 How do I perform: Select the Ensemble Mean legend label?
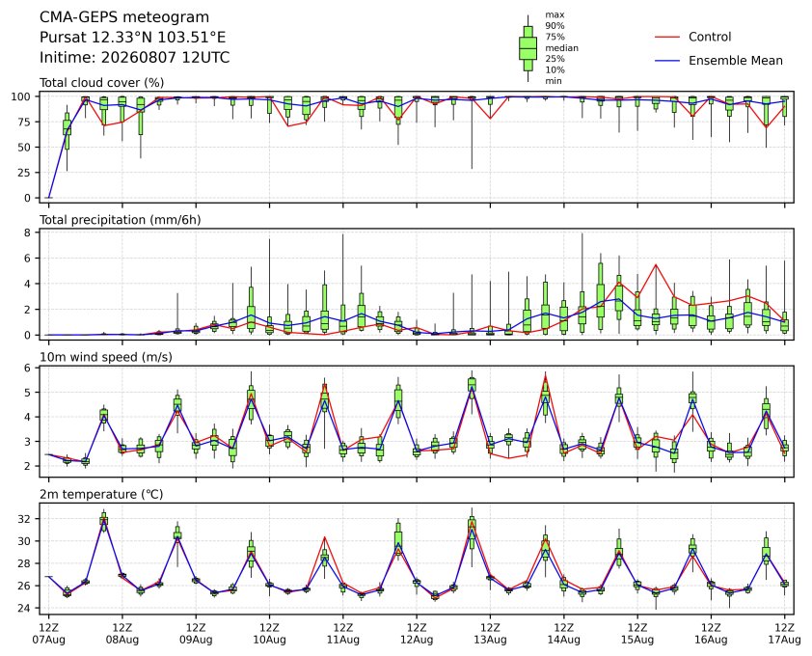click(x=736, y=61)
